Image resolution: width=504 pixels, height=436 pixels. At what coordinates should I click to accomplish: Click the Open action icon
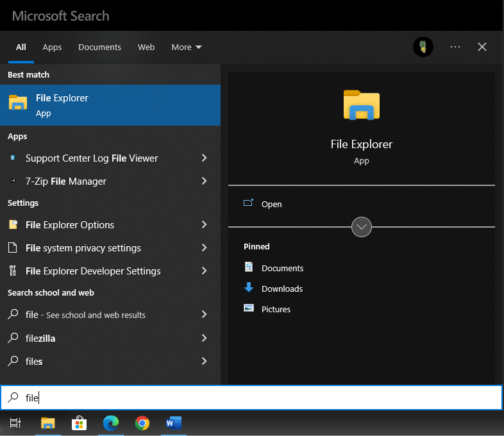pos(248,203)
